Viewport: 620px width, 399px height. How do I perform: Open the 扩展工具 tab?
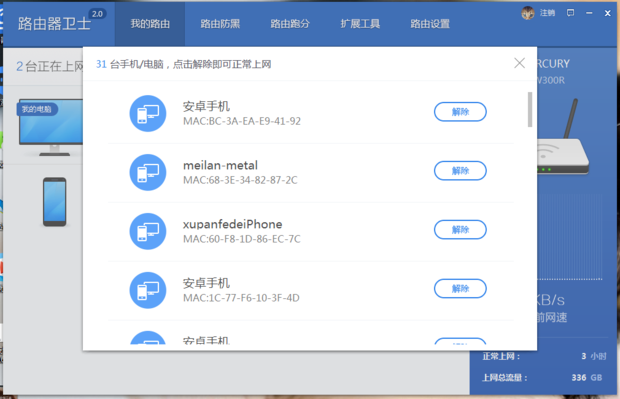click(360, 24)
